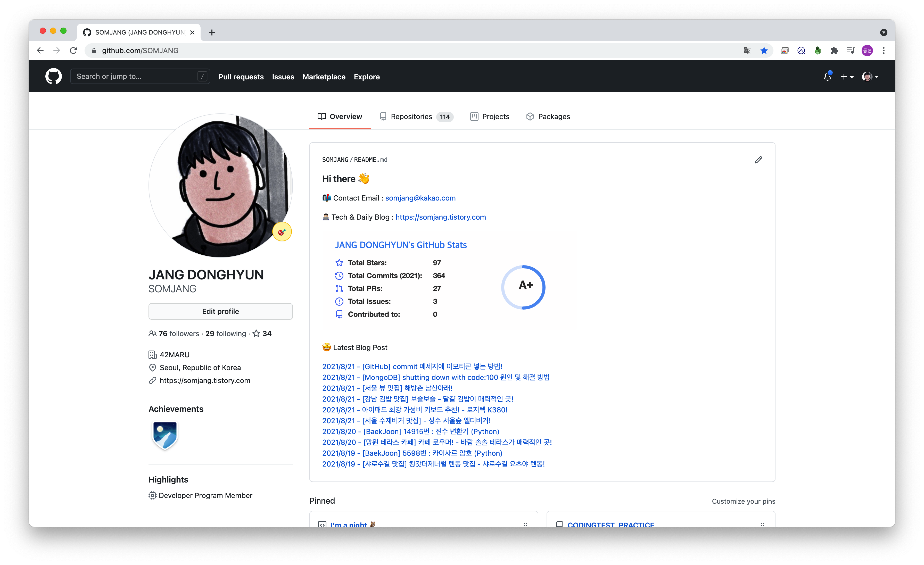Switch to the Repositories tab
Screen dimensions: 924x565
coord(416,117)
